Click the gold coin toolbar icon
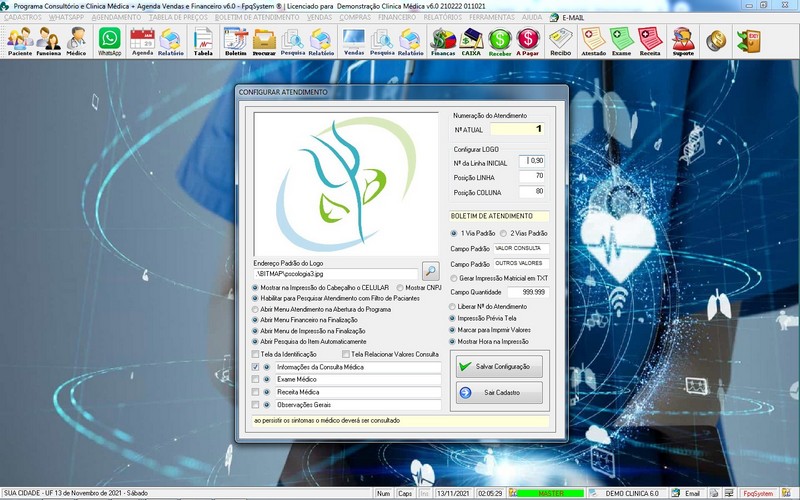The width and height of the screenshot is (800, 500). click(x=716, y=40)
